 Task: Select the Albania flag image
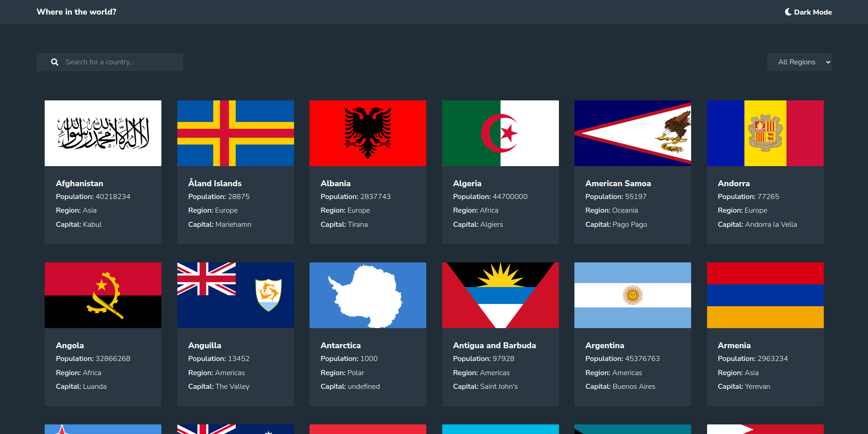coord(368,133)
